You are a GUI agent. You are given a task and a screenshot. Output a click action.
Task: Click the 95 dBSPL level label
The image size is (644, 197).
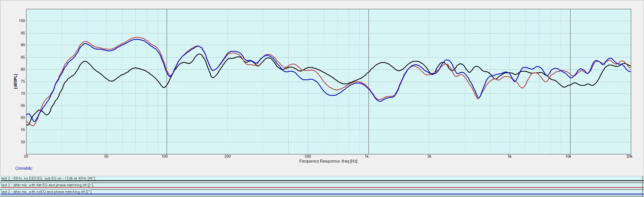point(23,33)
